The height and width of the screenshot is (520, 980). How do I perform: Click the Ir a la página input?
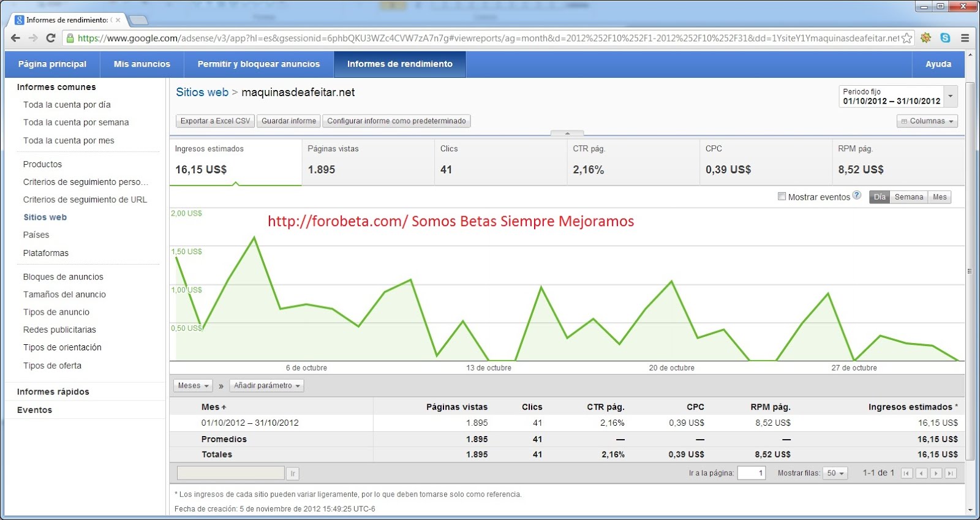[752, 473]
